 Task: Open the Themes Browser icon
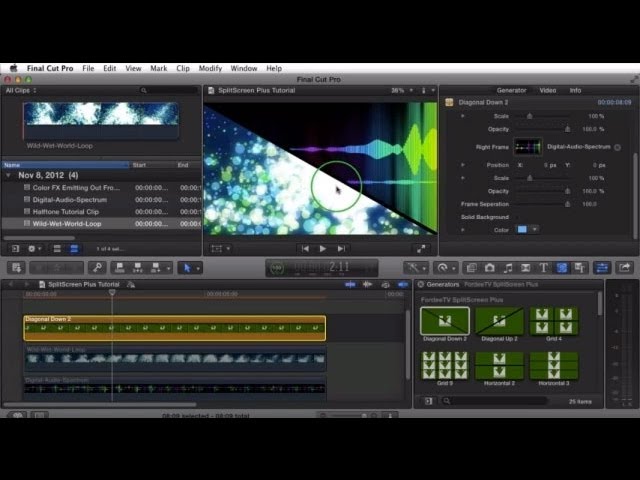[x=580, y=268]
